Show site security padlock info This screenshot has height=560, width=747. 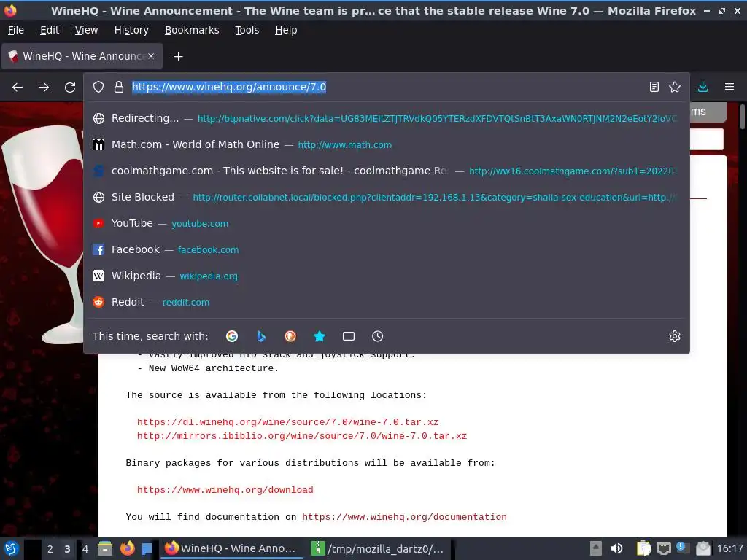tap(119, 87)
